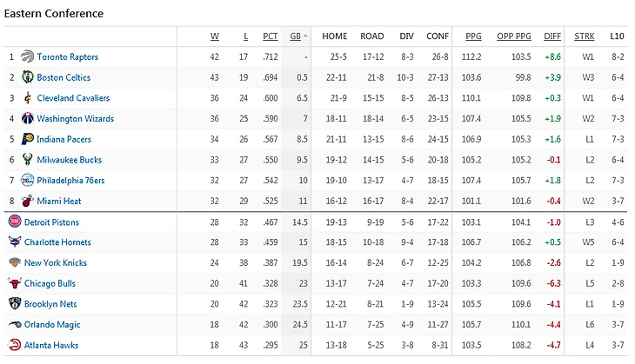Open the Orlando Magic team link
The height and width of the screenshot is (364, 635).
pyautogui.click(x=52, y=324)
